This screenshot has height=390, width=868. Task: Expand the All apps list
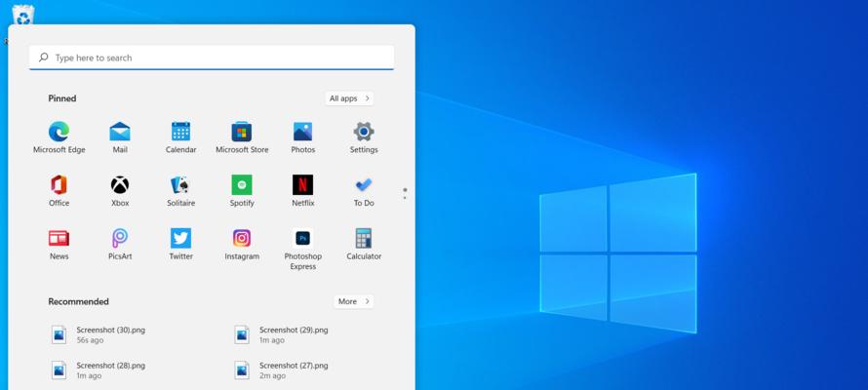tap(349, 98)
